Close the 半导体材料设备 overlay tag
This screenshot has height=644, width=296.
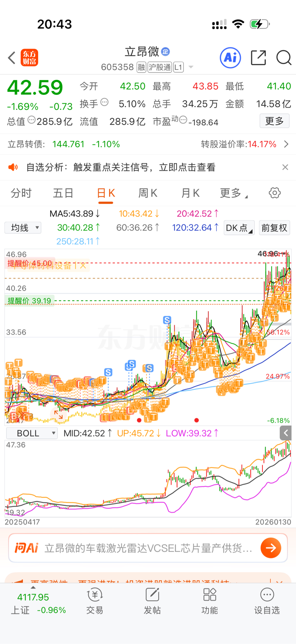(x=83, y=266)
